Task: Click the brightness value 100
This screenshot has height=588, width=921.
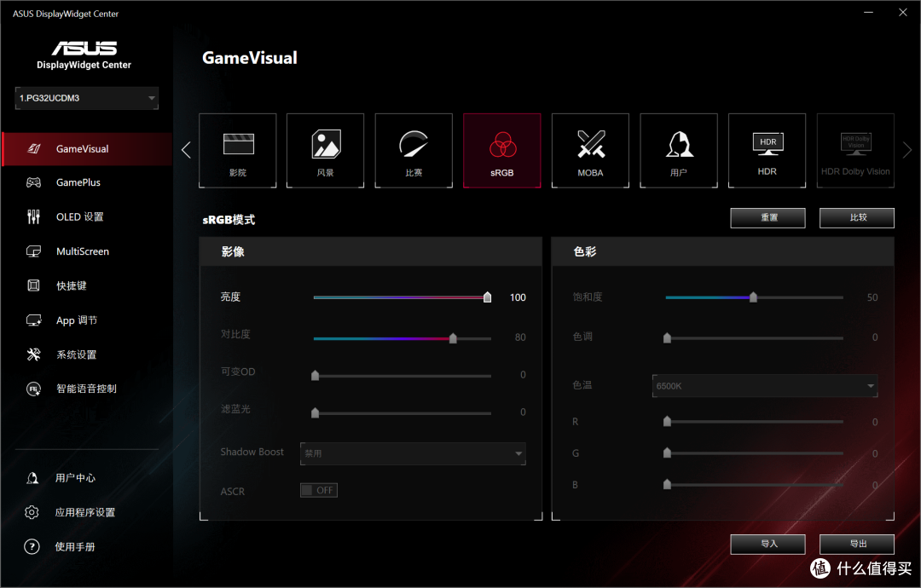Action: pyautogui.click(x=518, y=297)
